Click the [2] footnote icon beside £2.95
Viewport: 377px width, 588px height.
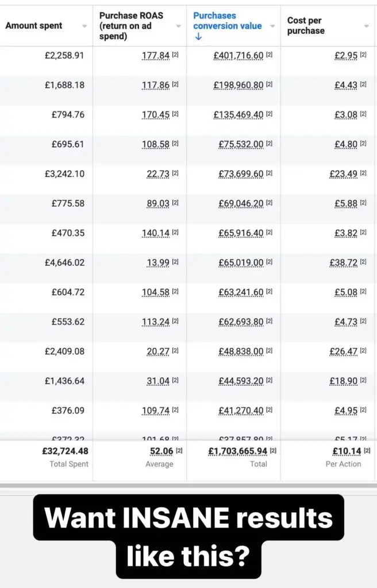(363, 55)
